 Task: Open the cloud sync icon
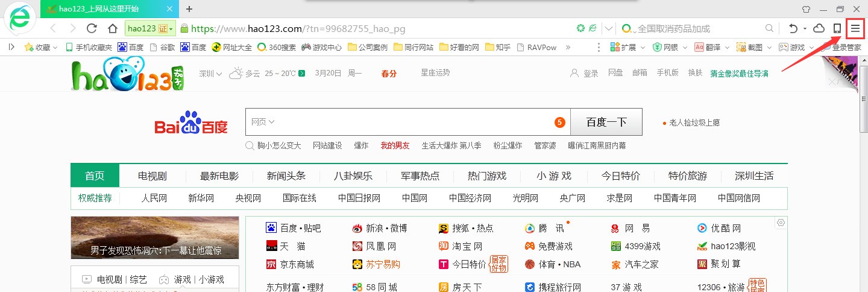tap(819, 28)
